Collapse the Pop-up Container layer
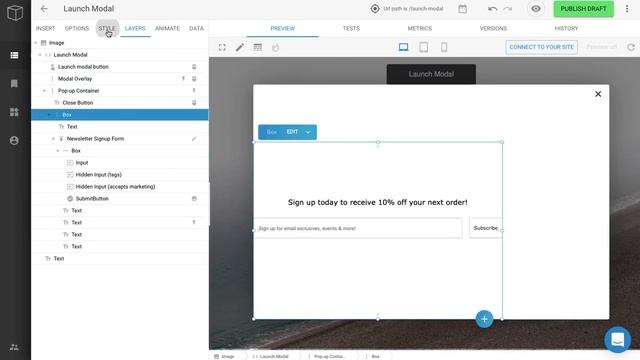The image size is (640, 360). click(44, 91)
